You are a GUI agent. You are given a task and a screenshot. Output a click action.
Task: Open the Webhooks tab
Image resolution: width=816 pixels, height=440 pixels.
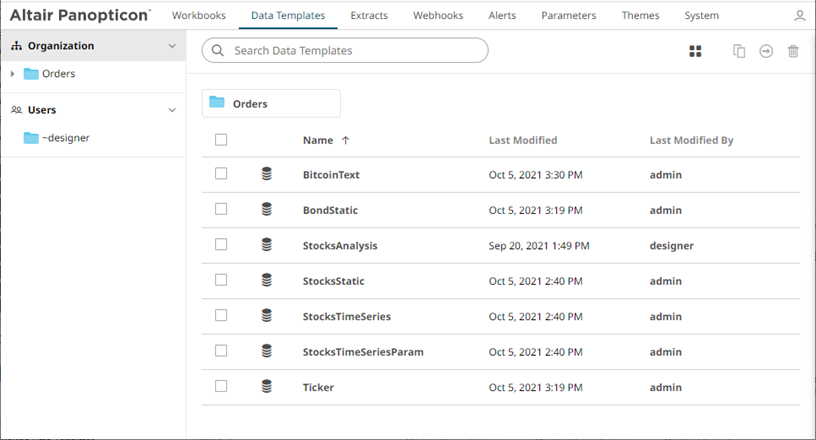[437, 16]
